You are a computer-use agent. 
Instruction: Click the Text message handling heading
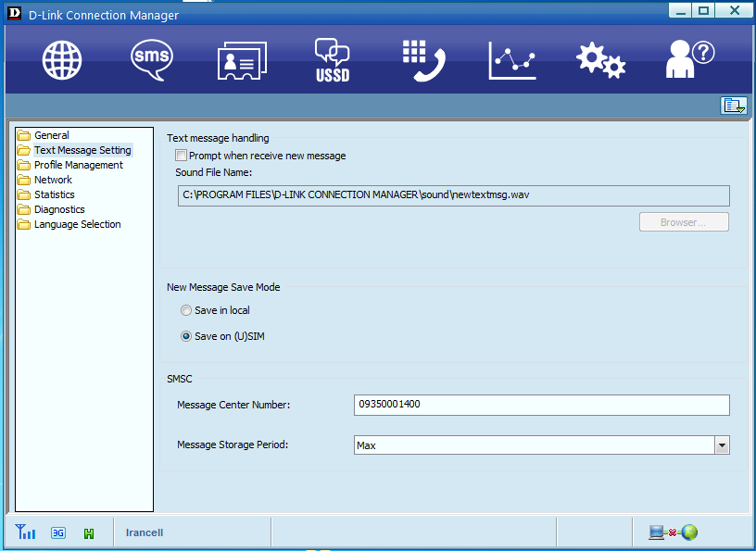pos(218,138)
